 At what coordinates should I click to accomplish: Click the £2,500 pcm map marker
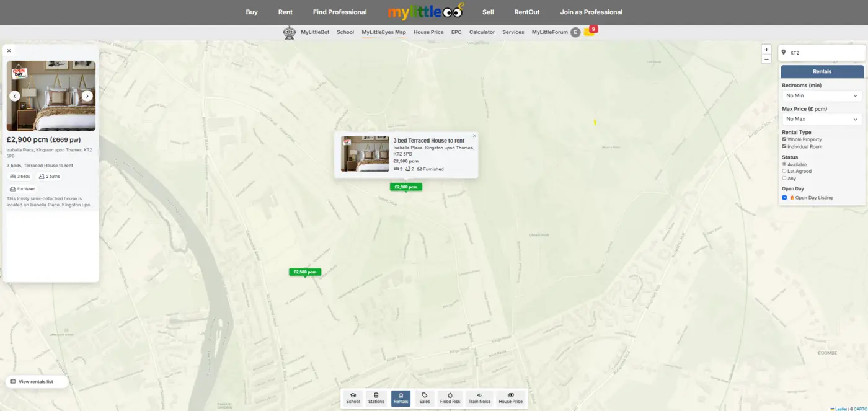[x=304, y=272]
